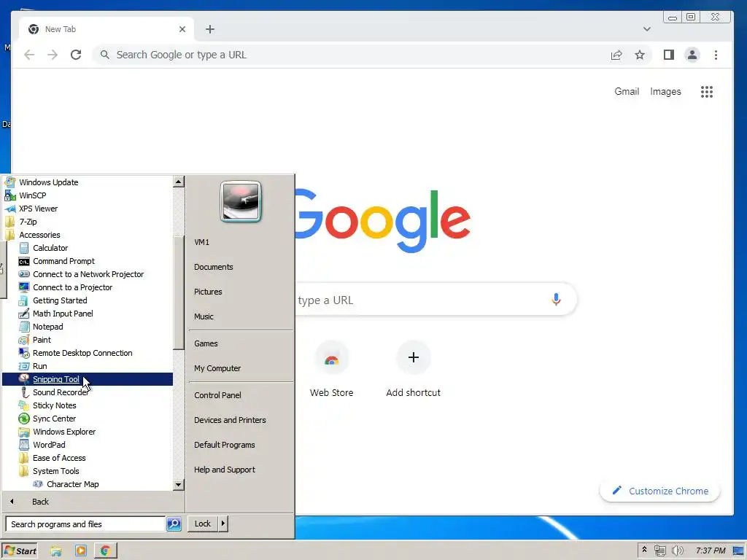Image resolution: width=747 pixels, height=560 pixels.
Task: Expand the 7-Zip folder
Action: pyautogui.click(x=28, y=222)
